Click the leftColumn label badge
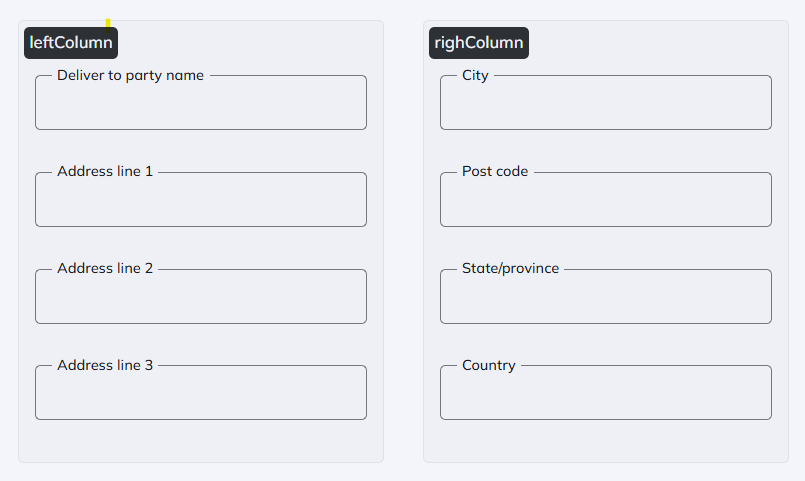Screen dimensions: 805x481 pyautogui.click(x=71, y=43)
